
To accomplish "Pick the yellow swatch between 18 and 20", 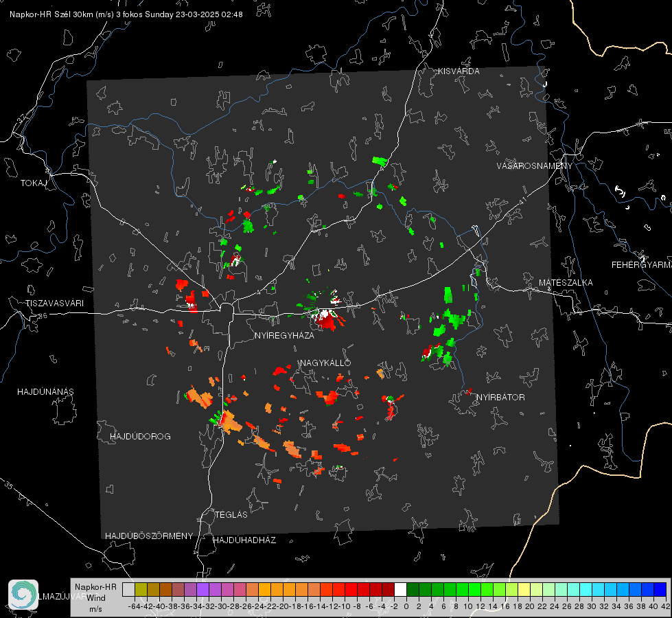I will click(524, 589).
